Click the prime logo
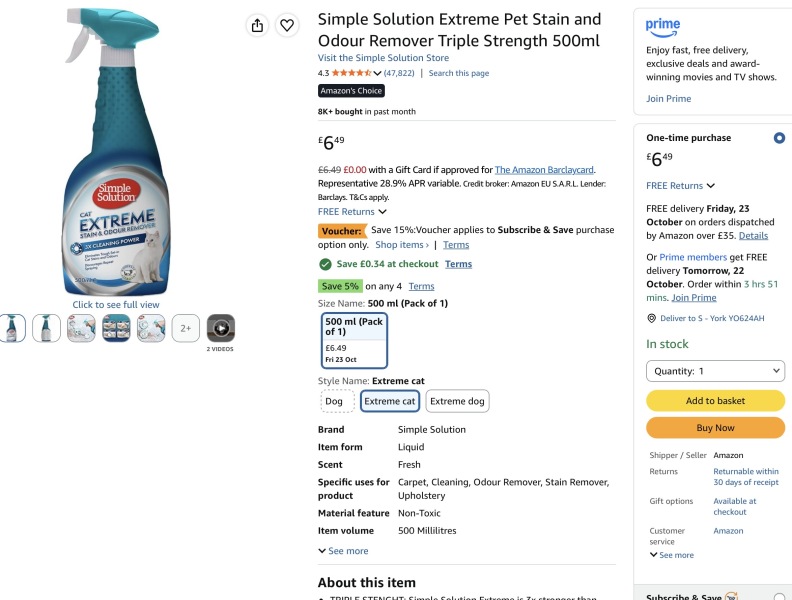The image size is (792, 600). (x=663, y=27)
